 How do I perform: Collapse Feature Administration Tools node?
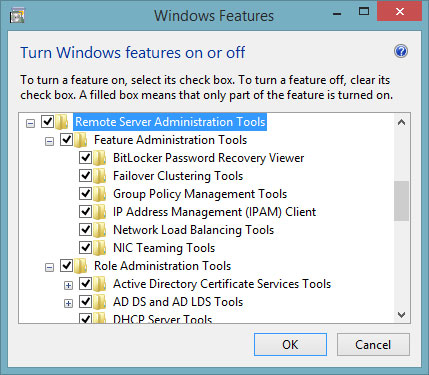49,142
